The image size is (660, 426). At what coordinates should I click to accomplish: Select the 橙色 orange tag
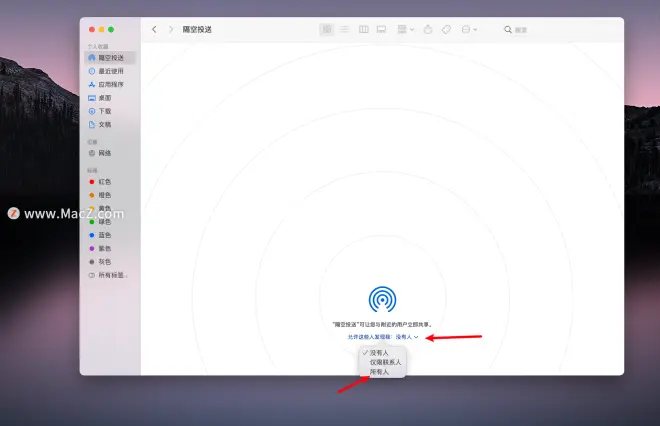[x=110, y=195]
